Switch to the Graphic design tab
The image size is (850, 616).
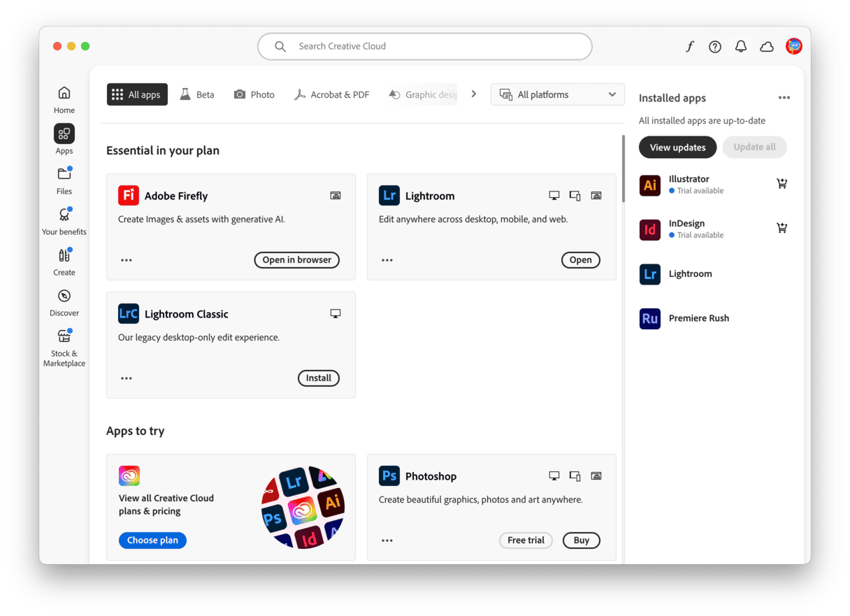click(423, 94)
